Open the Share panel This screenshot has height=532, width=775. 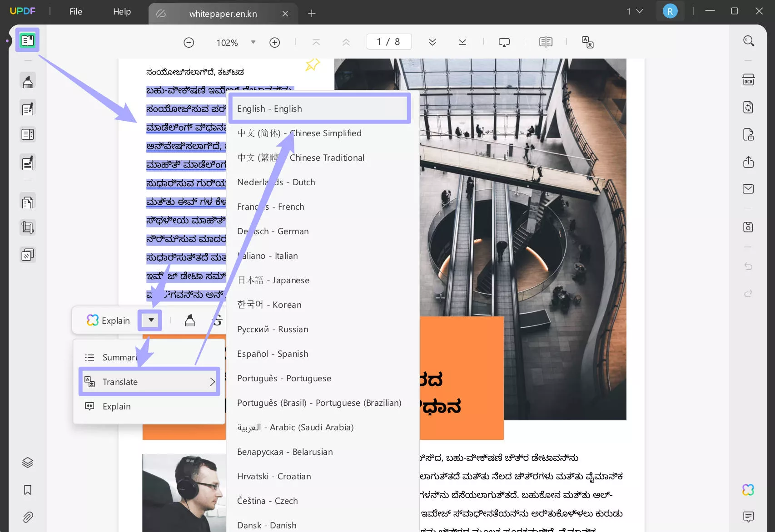pyautogui.click(x=748, y=162)
